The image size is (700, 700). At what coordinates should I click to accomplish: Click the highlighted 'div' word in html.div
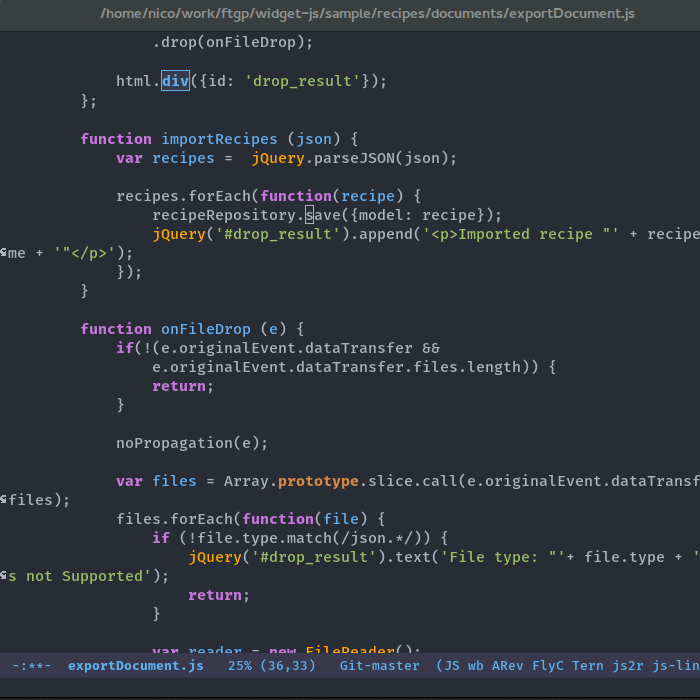tap(175, 81)
